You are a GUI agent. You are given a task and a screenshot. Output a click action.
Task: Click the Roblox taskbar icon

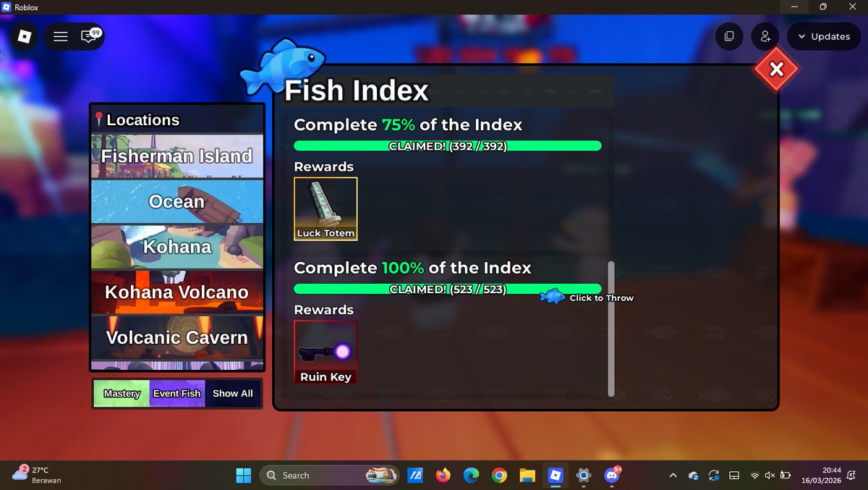556,476
